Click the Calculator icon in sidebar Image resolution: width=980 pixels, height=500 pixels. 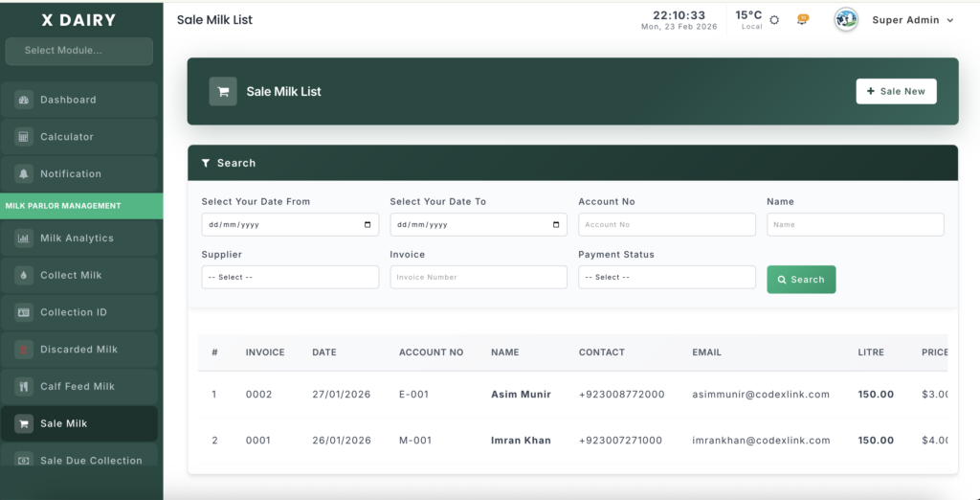point(24,137)
